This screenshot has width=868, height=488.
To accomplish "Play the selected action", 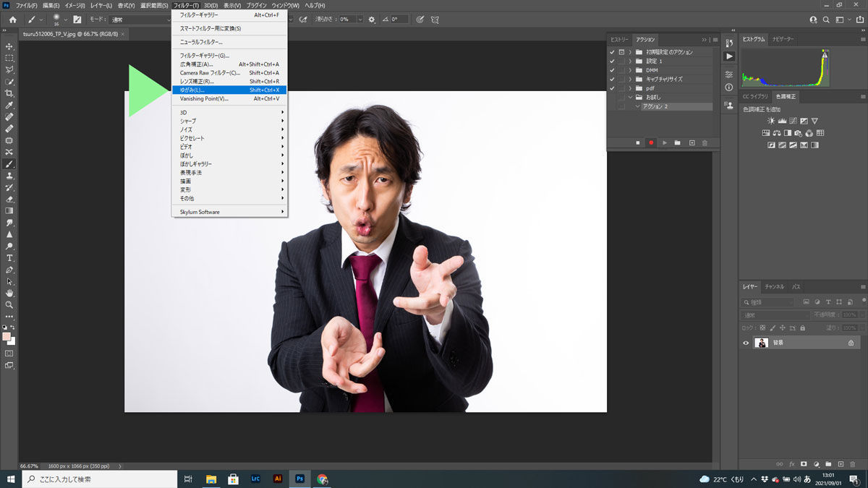I will [x=665, y=142].
